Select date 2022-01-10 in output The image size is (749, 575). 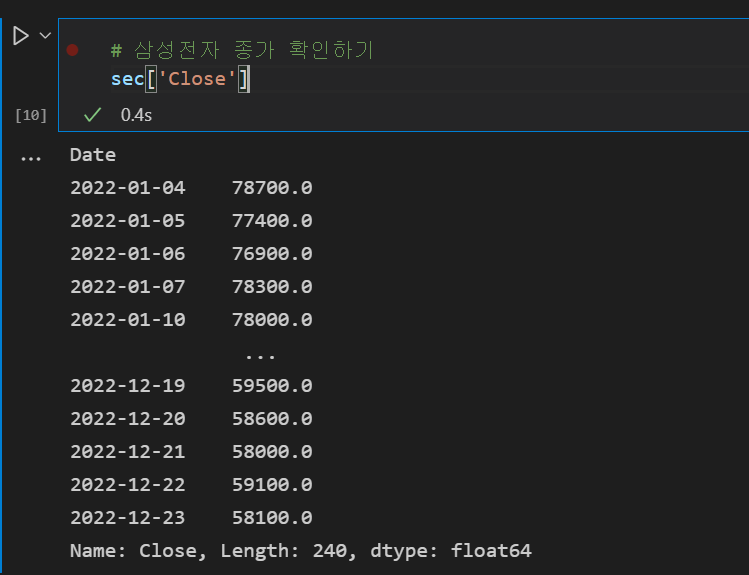point(128,319)
